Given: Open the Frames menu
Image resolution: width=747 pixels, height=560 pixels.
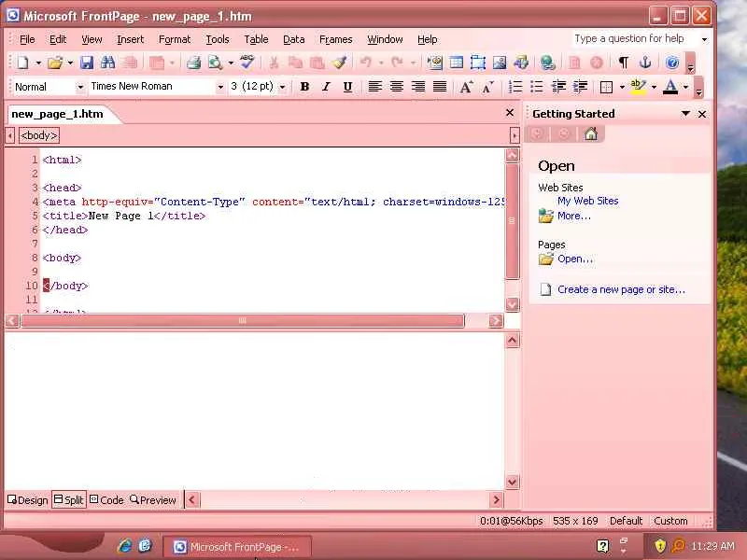Looking at the screenshot, I should (336, 39).
